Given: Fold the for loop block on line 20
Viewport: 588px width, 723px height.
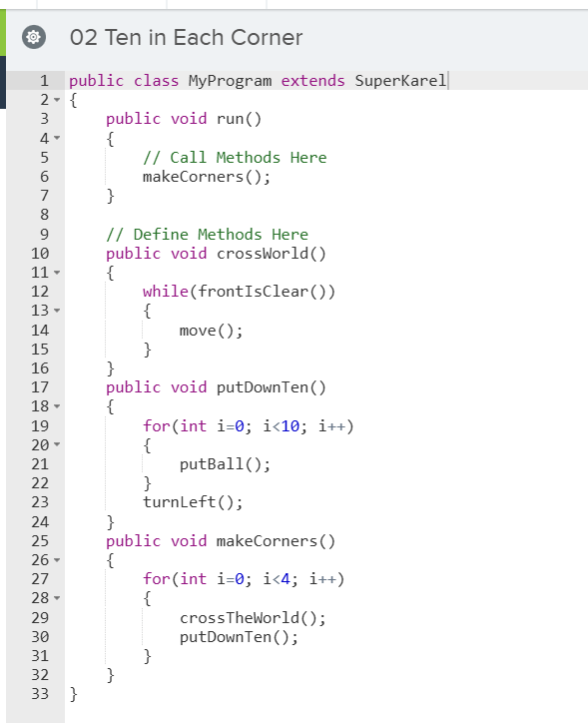Looking at the screenshot, I should pyautogui.click(x=57, y=444).
